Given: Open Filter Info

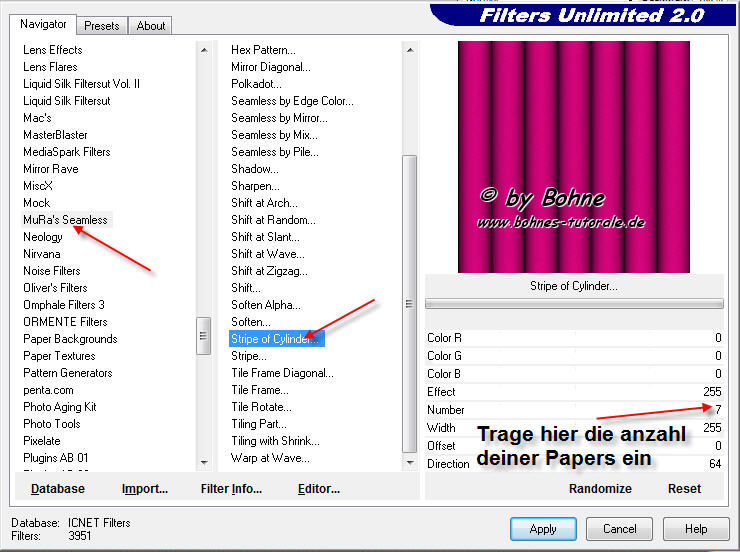Looking at the screenshot, I should click(x=231, y=489).
